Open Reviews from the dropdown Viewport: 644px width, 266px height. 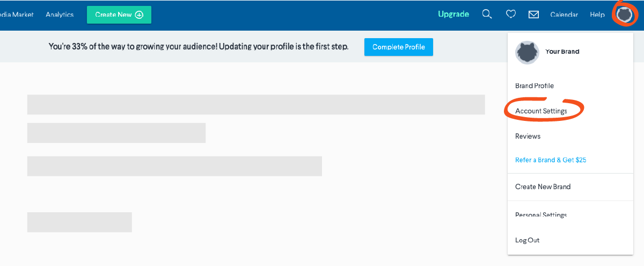point(528,136)
